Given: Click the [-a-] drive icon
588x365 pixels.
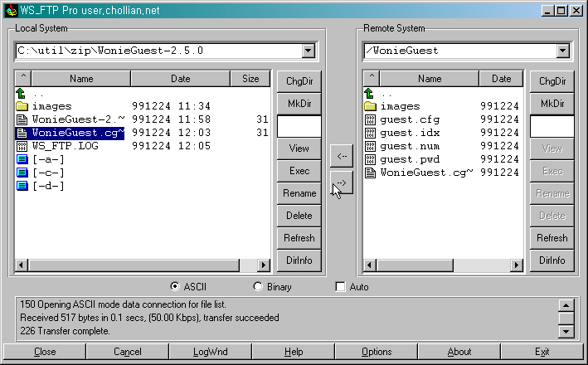Looking at the screenshot, I should tap(22, 159).
